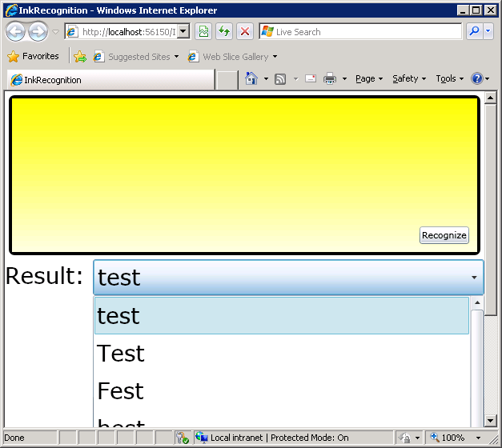Select 'Fest' in the result list

(x=282, y=390)
